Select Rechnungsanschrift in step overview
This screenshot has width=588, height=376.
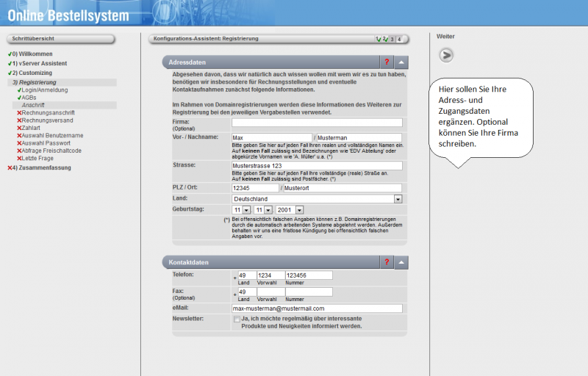click(49, 112)
